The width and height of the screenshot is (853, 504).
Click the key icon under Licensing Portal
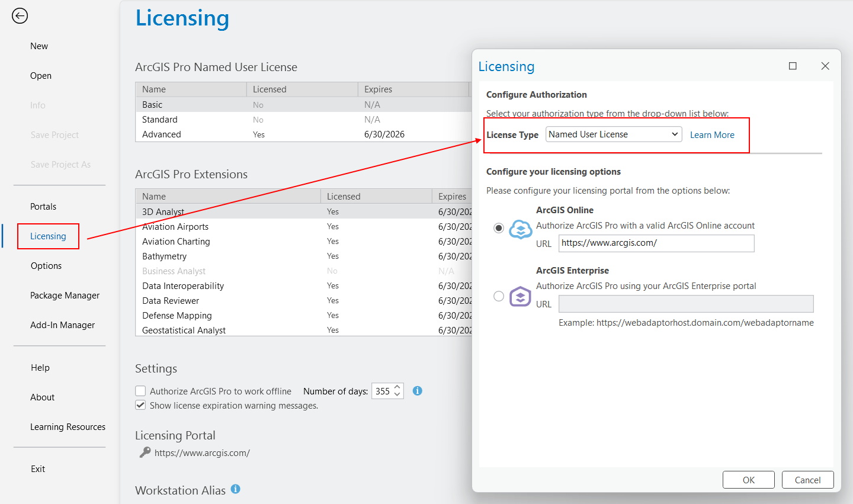(x=145, y=452)
